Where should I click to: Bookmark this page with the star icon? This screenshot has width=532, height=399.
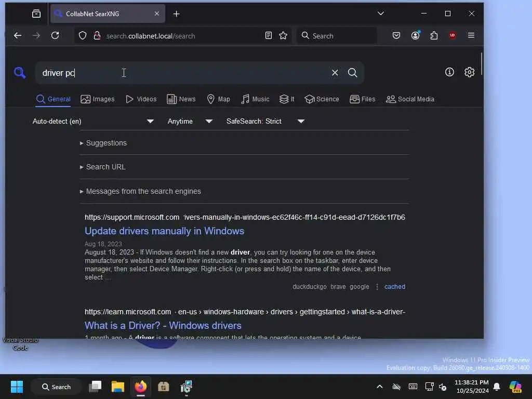tap(283, 36)
